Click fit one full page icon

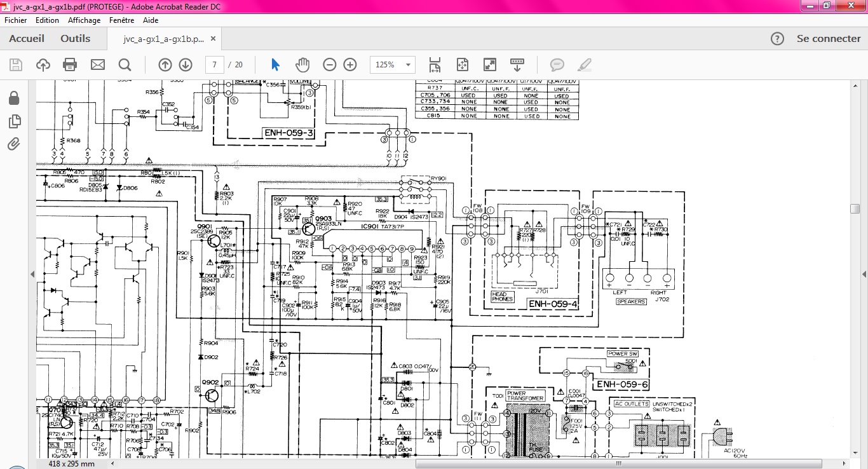pyautogui.click(x=462, y=64)
